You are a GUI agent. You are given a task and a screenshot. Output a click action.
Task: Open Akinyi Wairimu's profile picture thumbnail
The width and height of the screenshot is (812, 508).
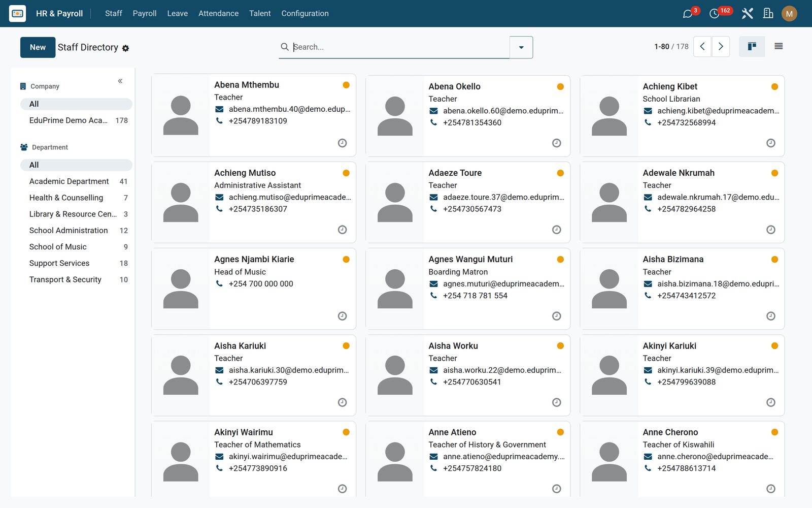pyautogui.click(x=181, y=460)
